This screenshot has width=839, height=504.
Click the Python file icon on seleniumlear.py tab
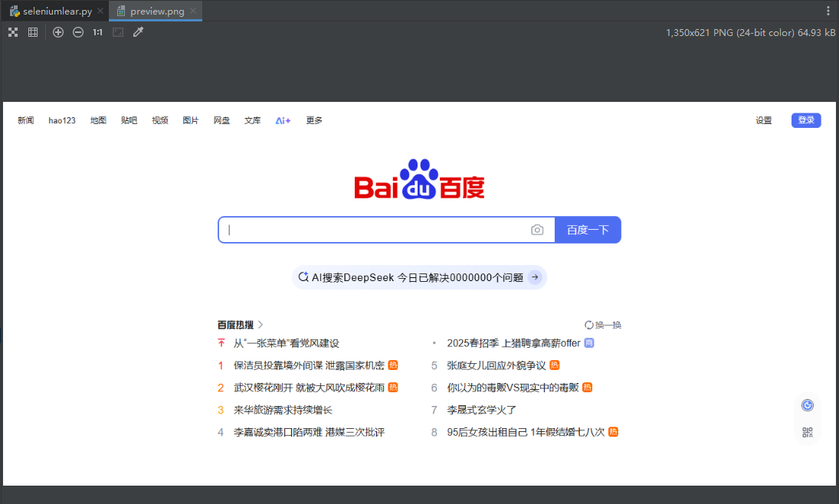coord(15,11)
